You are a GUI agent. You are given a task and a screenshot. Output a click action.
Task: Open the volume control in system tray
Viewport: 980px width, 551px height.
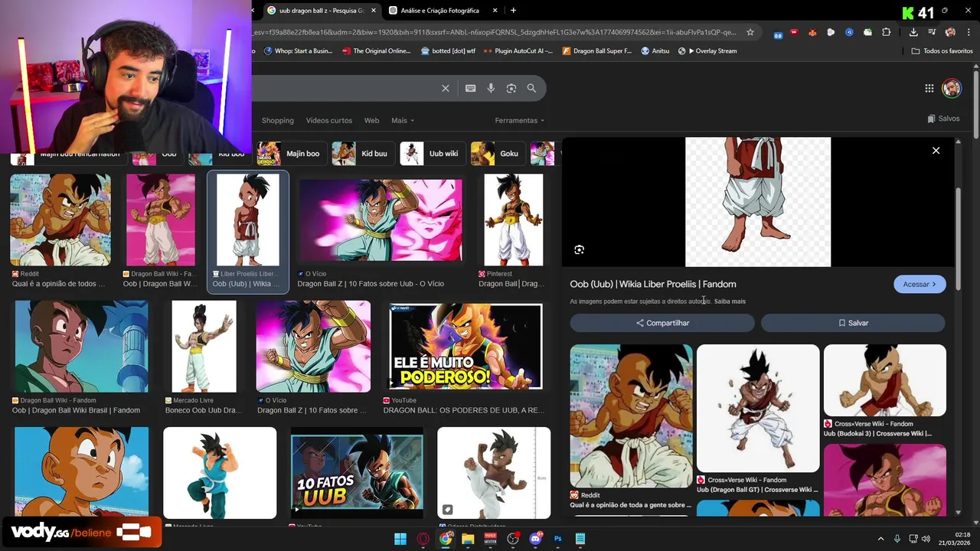pyautogui.click(x=926, y=539)
